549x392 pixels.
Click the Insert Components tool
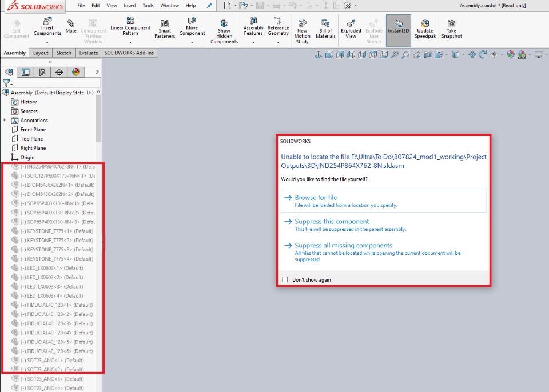pyautogui.click(x=47, y=27)
